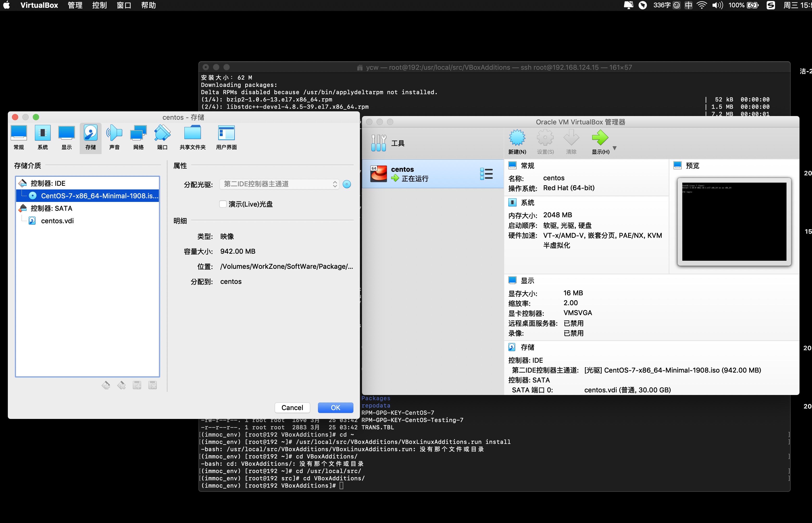Click the 中 input method indicator
The image size is (812, 523).
tap(688, 5)
